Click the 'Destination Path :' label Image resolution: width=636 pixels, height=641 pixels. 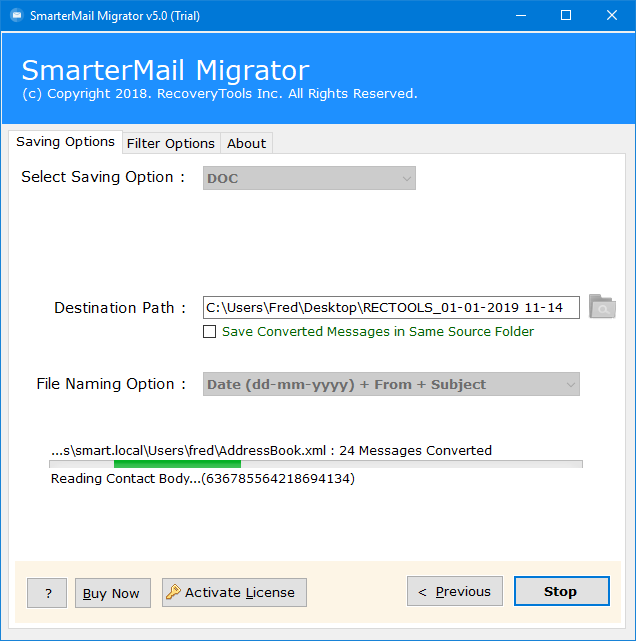click(x=120, y=308)
